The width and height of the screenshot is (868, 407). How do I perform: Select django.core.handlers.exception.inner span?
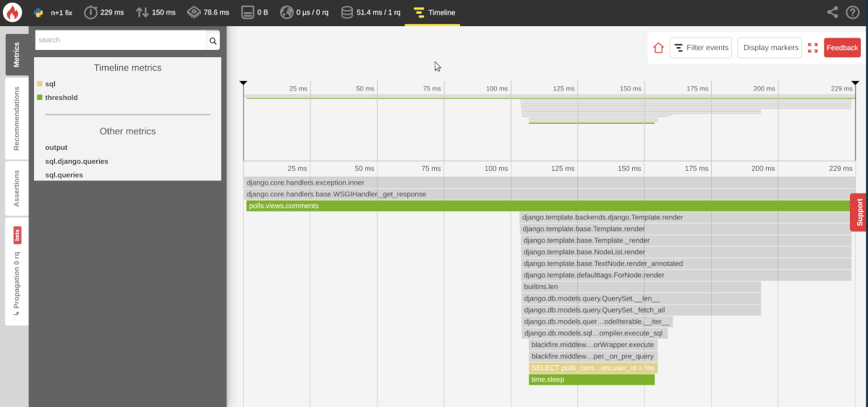549,182
